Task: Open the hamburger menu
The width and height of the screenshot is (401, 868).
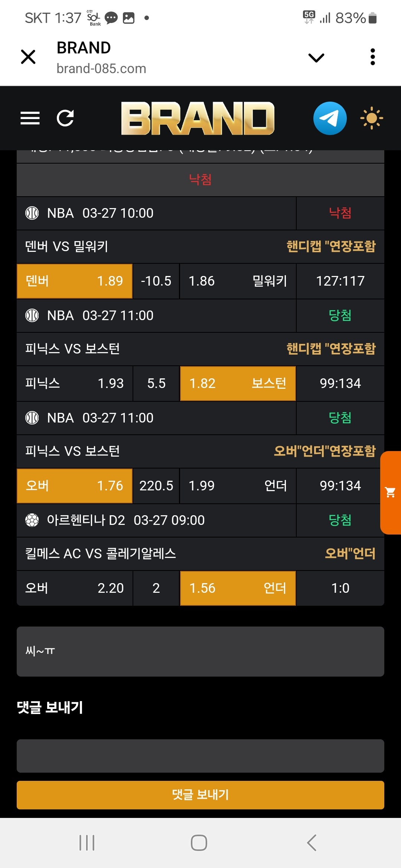Action: point(30,118)
